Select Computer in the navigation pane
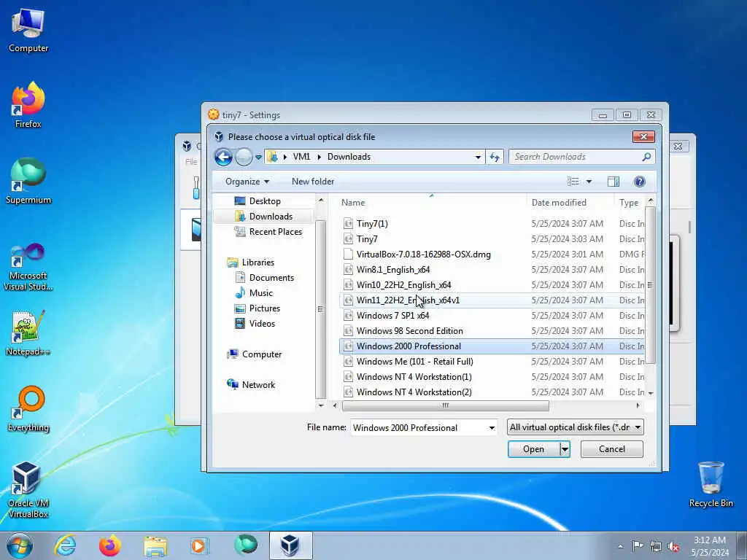 tap(262, 354)
